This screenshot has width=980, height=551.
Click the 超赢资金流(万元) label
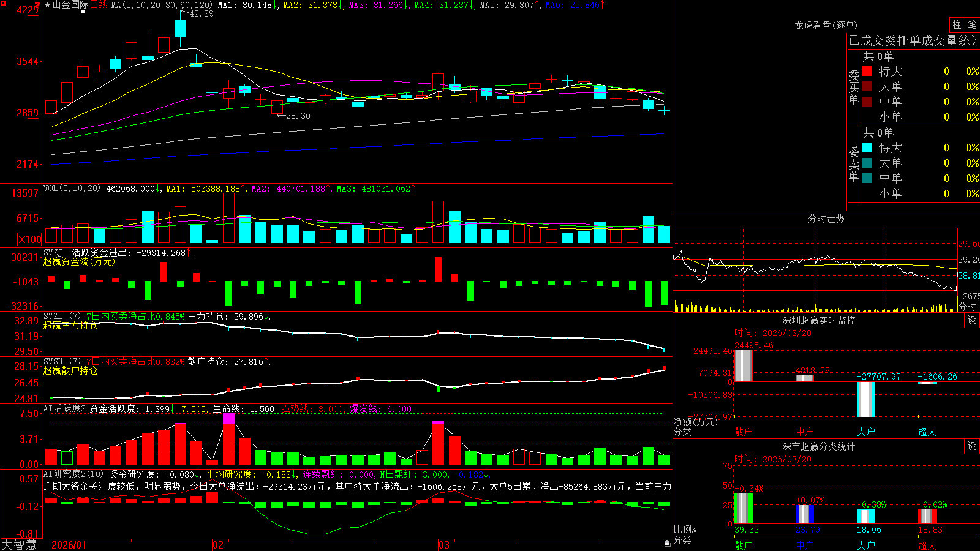(x=79, y=262)
